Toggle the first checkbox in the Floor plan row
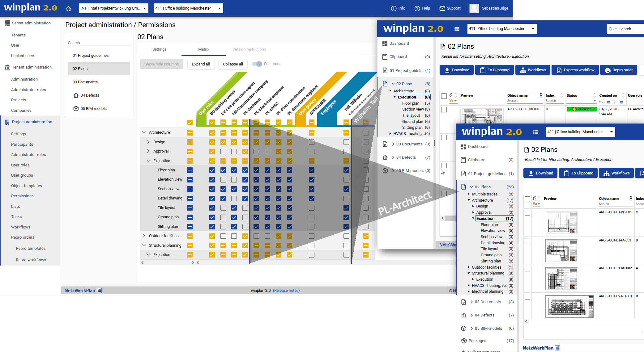The height and width of the screenshot is (352, 644). 190,170
